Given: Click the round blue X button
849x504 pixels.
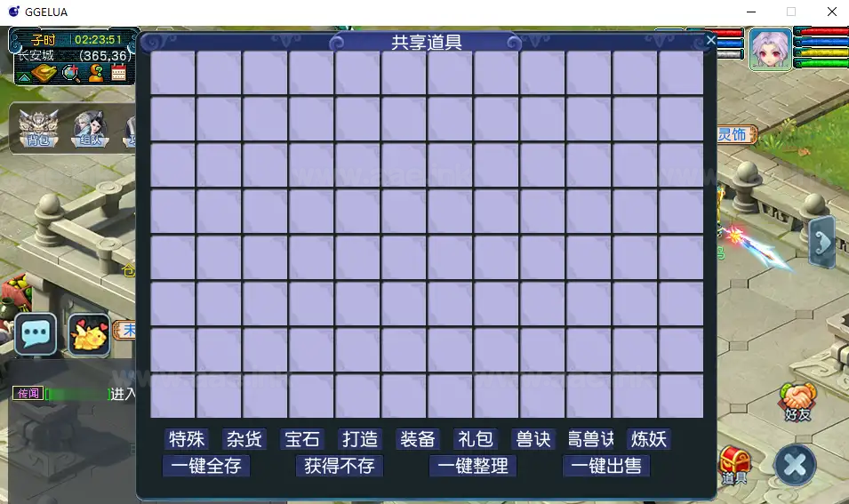Looking at the screenshot, I should tap(795, 465).
